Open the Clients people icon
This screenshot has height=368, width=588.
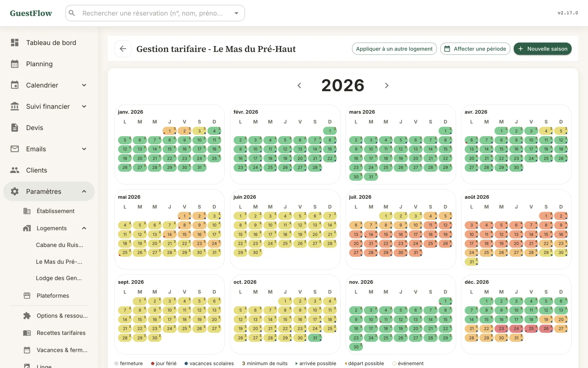pyautogui.click(x=15, y=170)
